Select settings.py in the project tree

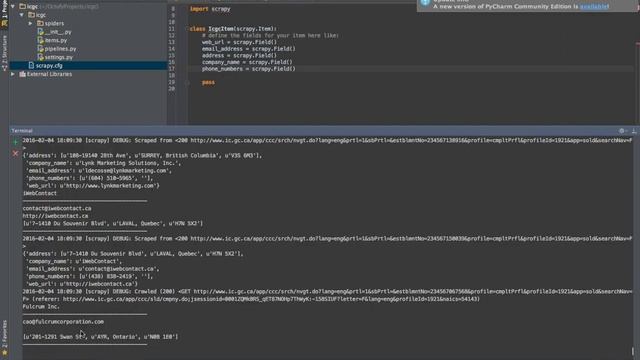(x=59, y=57)
